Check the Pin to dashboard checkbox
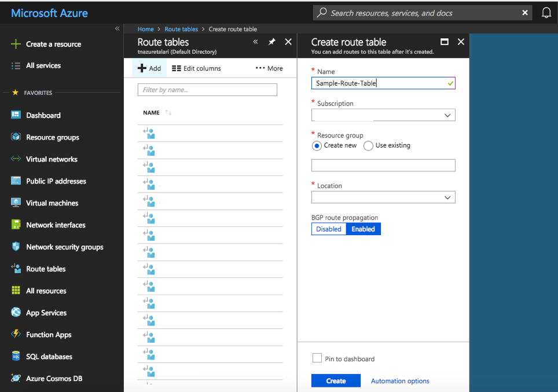Viewport: 558px width, 392px height. [317, 358]
